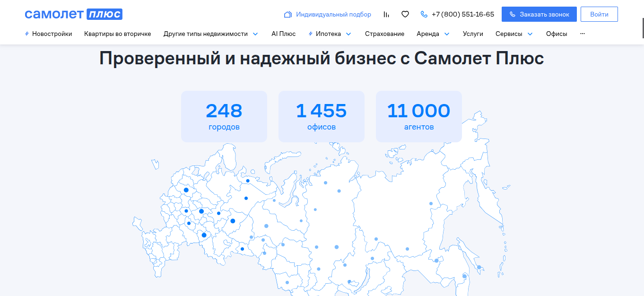Click the vertical scrollbar thumb
The height and width of the screenshot is (296, 644).
coord(644,28)
